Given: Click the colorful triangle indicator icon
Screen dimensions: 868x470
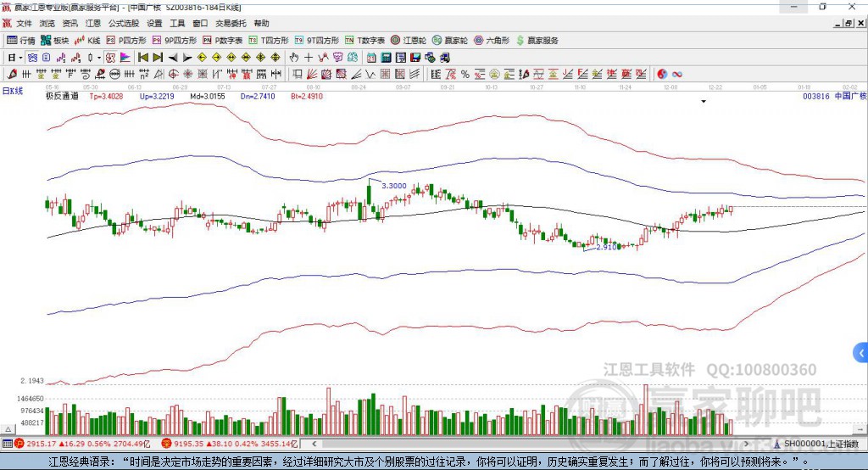Looking at the screenshot, I should [x=125, y=58].
